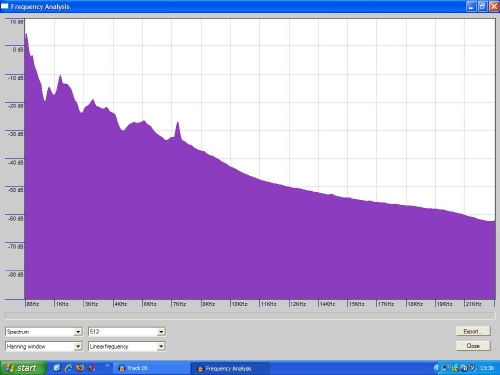Select Frequency Analysis taskbar item
500x375 pixels.
[x=231, y=368]
